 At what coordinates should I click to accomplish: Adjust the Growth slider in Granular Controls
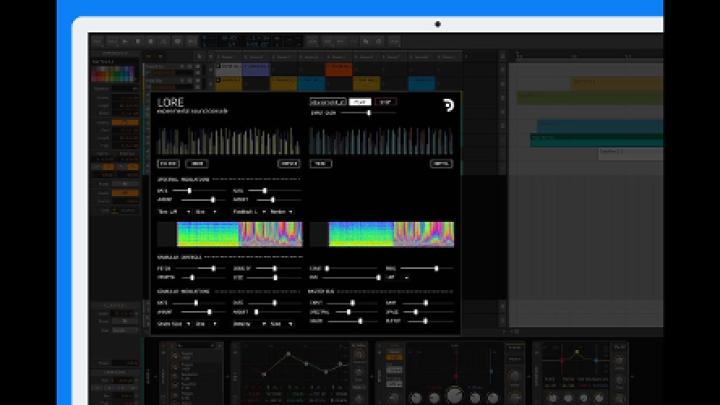point(203,277)
